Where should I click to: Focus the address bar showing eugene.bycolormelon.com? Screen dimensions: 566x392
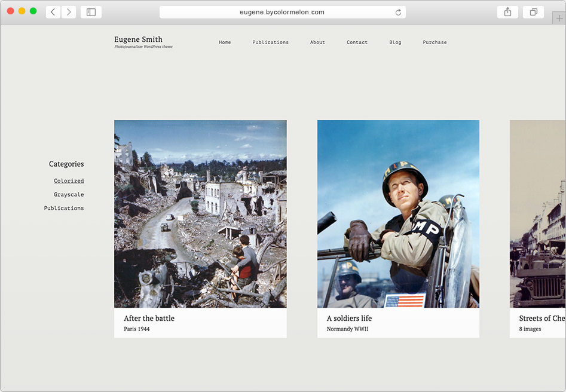(282, 12)
